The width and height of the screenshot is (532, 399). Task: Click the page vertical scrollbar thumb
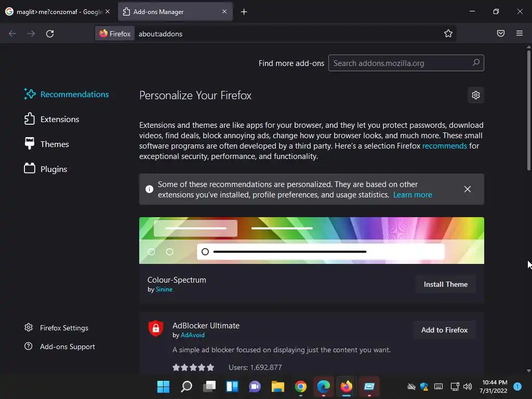(528, 110)
